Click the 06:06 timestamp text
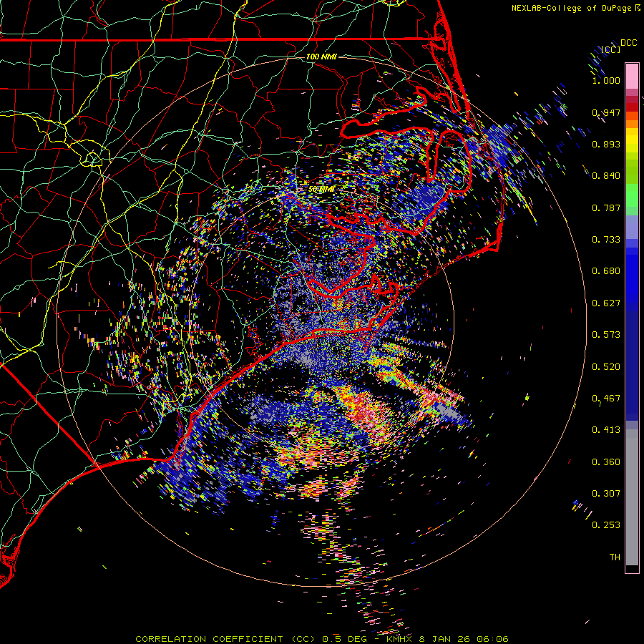 tap(492, 639)
